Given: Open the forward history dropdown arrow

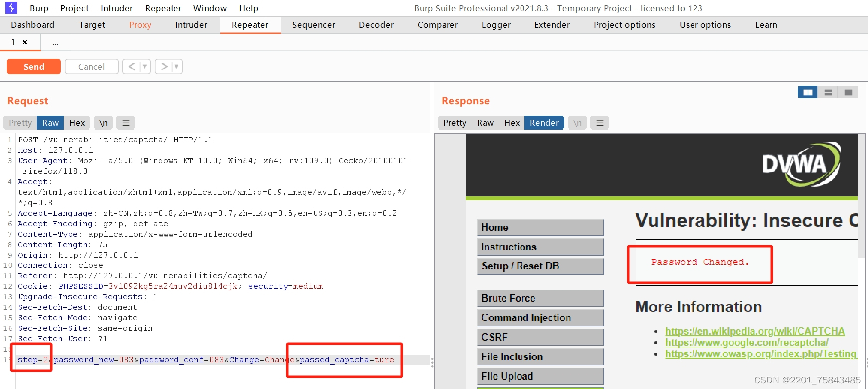Looking at the screenshot, I should (x=176, y=66).
